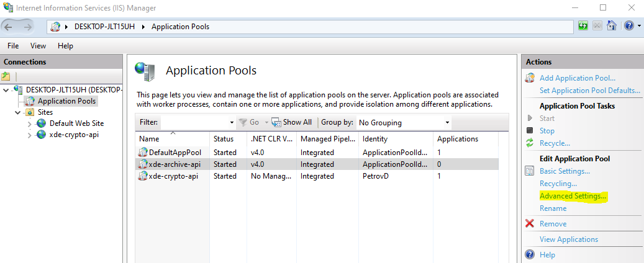Remove the selected application pool
Viewport: 644px width, 263px height.
(x=553, y=223)
